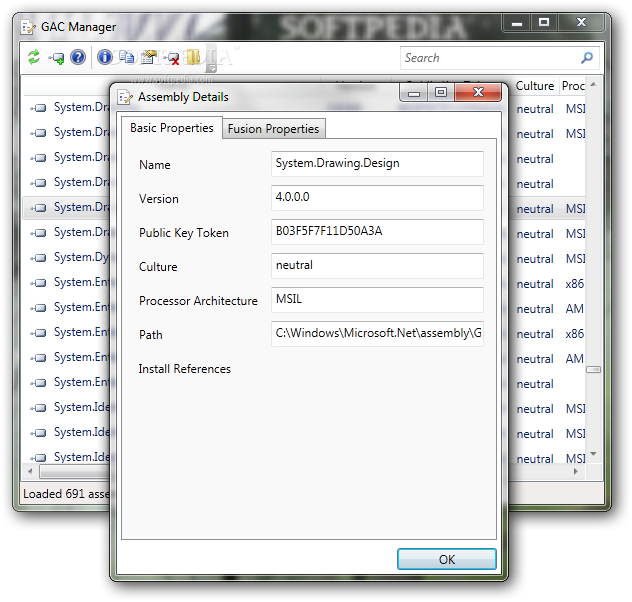Click the vertical scrollbar up arrow in GAC Manager
632x602 pixels.
click(593, 85)
